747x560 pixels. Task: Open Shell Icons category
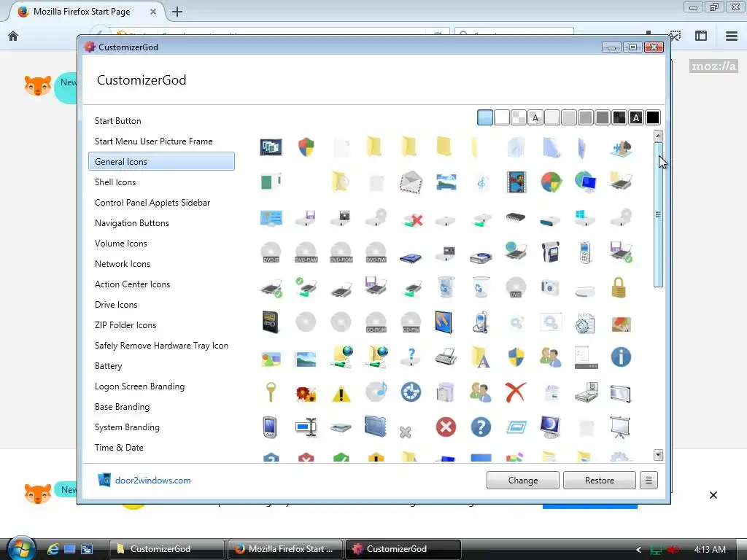(115, 182)
